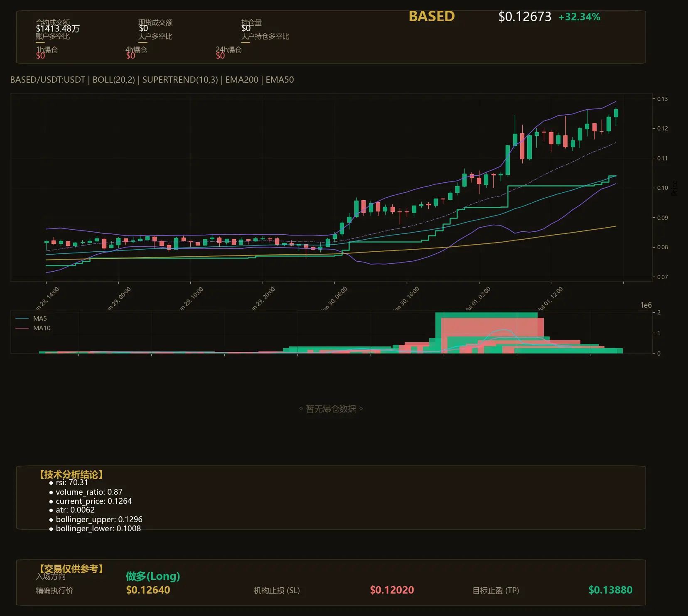The height and width of the screenshot is (616, 688).
Task: Click the 大户多空比 label
Action: 155,37
